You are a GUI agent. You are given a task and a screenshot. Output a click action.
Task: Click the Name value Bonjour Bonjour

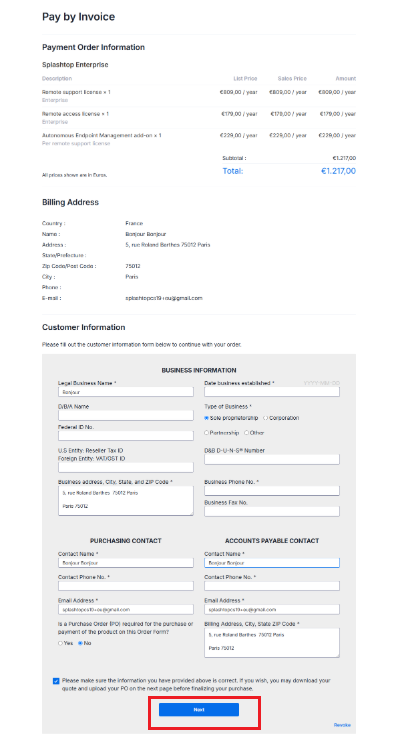coord(145,234)
